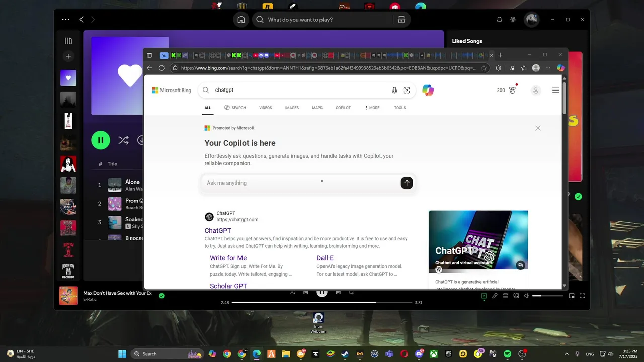The width and height of the screenshot is (644, 362).
Task: Go back in Spotify navigation
Action: click(82, 20)
